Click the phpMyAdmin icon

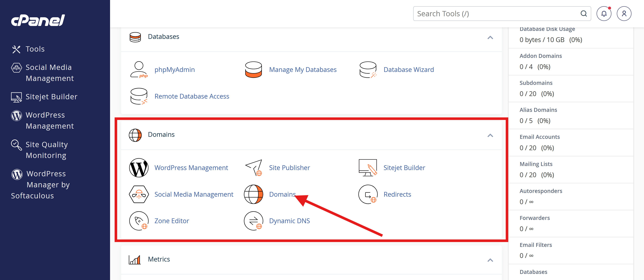click(x=139, y=70)
